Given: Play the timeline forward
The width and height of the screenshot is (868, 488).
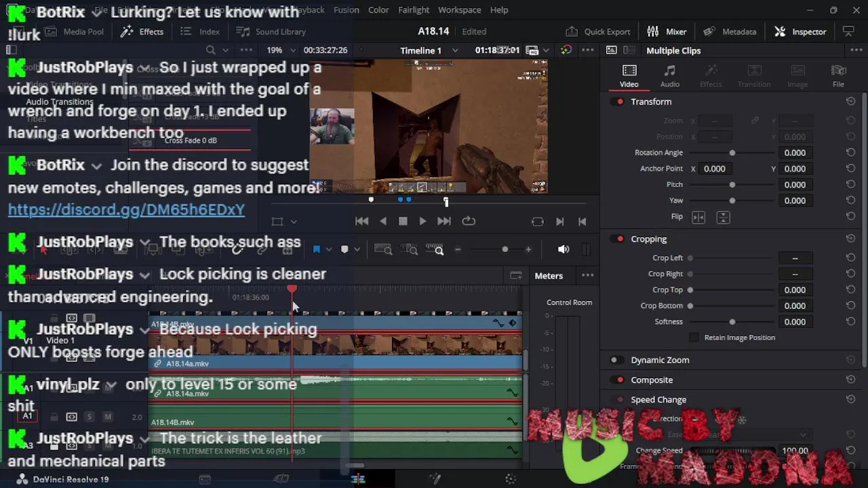Looking at the screenshot, I should pos(422,221).
